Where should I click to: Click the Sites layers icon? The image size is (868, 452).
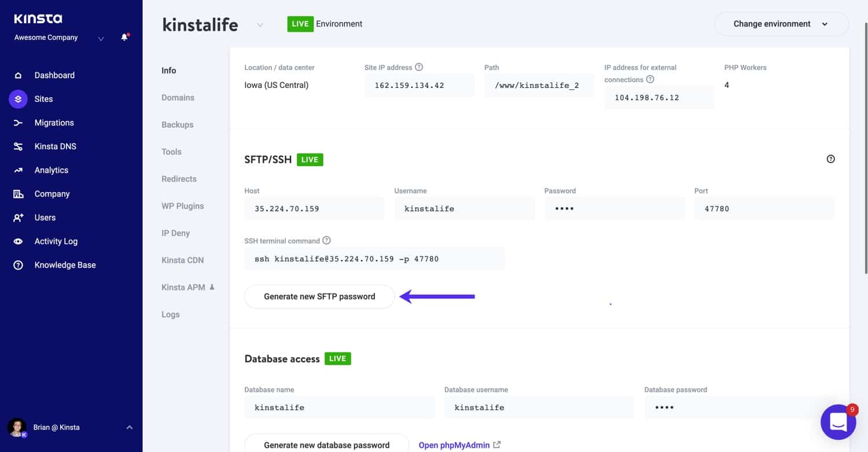[x=18, y=99]
